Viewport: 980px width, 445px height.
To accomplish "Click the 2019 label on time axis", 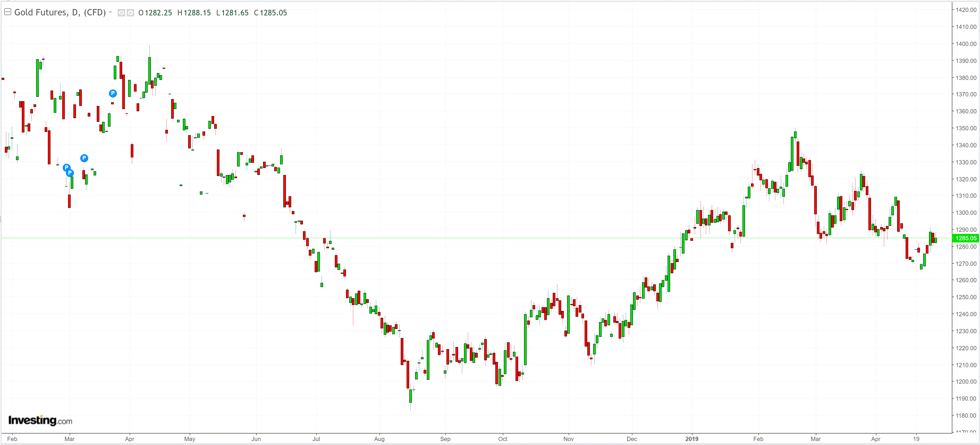I will point(692,439).
